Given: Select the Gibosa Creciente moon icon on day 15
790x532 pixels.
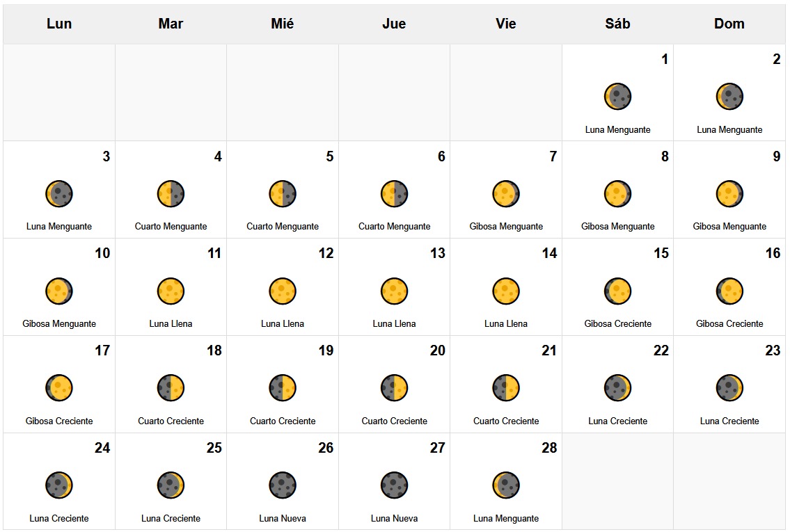Looking at the screenshot, I should click(617, 291).
